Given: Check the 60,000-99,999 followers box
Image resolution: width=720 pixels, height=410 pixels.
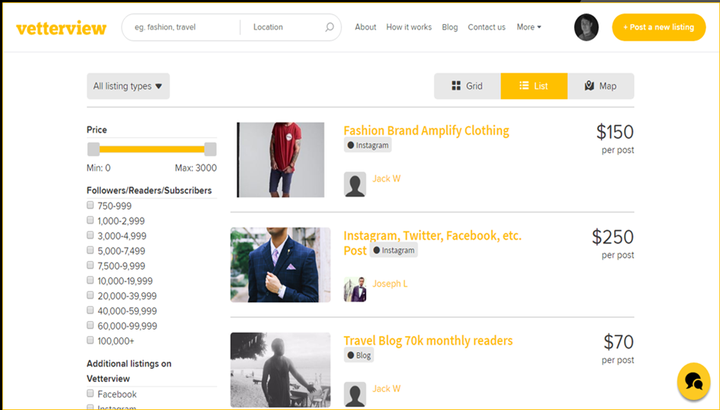Looking at the screenshot, I should 90,325.
